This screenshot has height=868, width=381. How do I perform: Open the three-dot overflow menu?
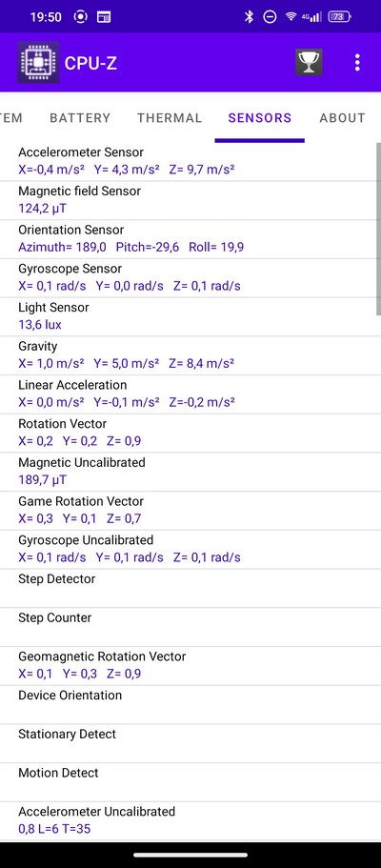[357, 63]
